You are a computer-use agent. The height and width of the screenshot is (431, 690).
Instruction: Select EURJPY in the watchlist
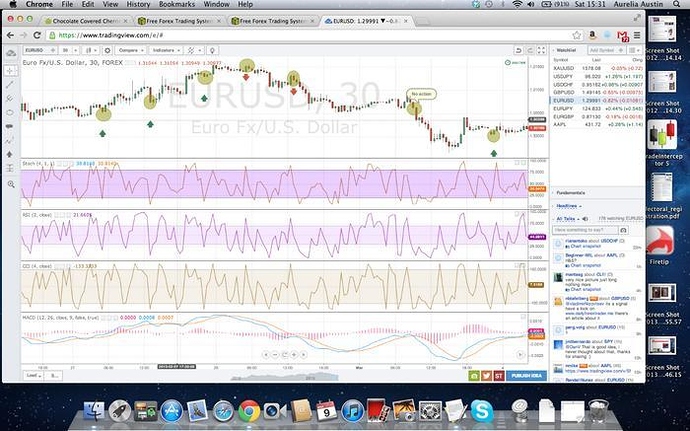598,108
